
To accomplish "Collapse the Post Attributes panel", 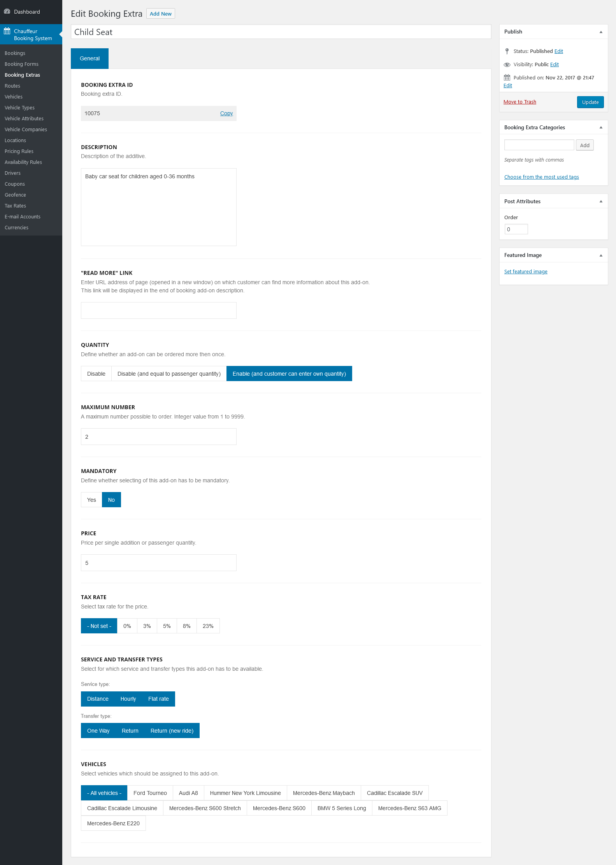I will coord(601,202).
